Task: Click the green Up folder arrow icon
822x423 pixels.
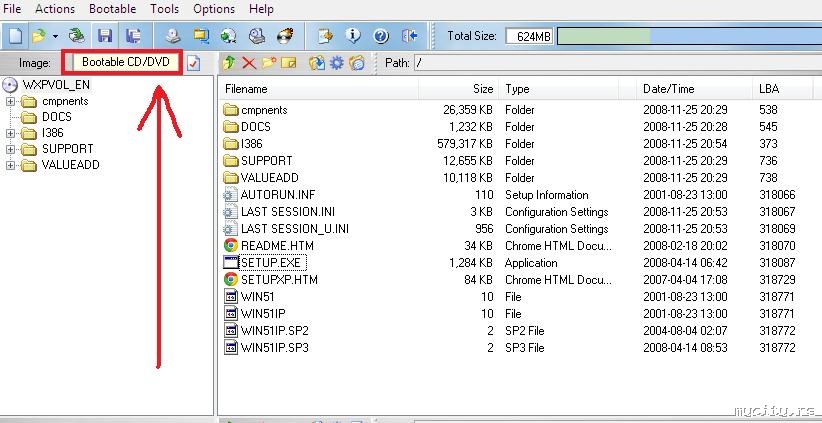Action: (x=228, y=63)
